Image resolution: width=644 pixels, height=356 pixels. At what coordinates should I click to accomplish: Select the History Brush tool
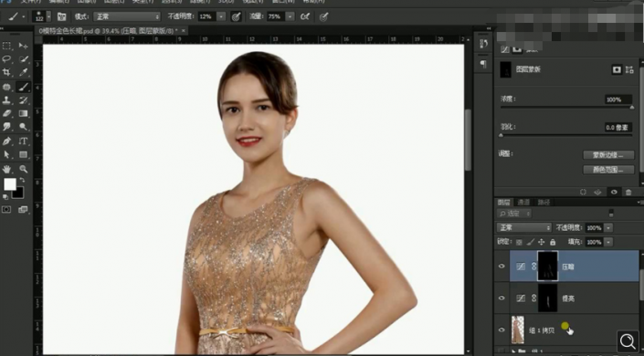(x=24, y=100)
